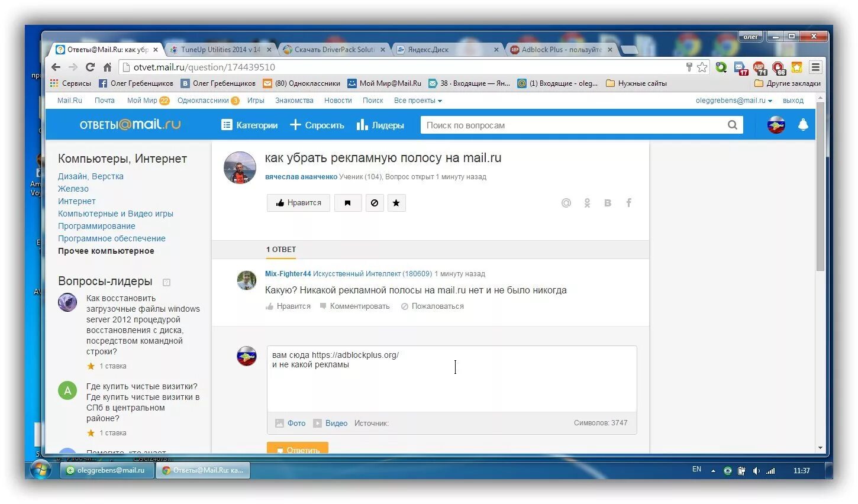
Task: Open the Нужные сайты bookmarks folder
Action: [637, 83]
